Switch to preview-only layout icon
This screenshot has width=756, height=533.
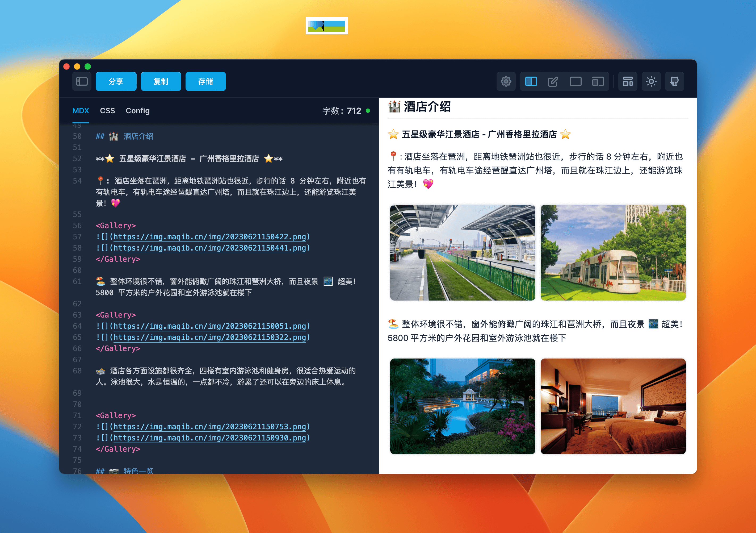click(x=576, y=81)
